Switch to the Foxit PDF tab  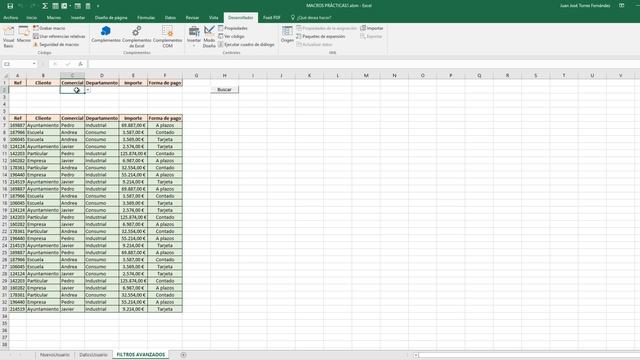271,18
